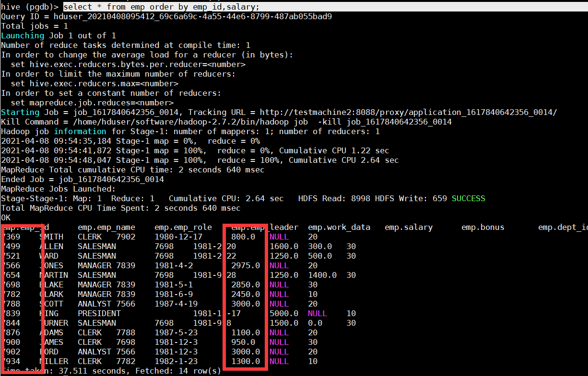Image resolution: width=588 pixels, height=376 pixels.
Task: Click the date 1980-12-17 in SMITH row
Action: 178,237
